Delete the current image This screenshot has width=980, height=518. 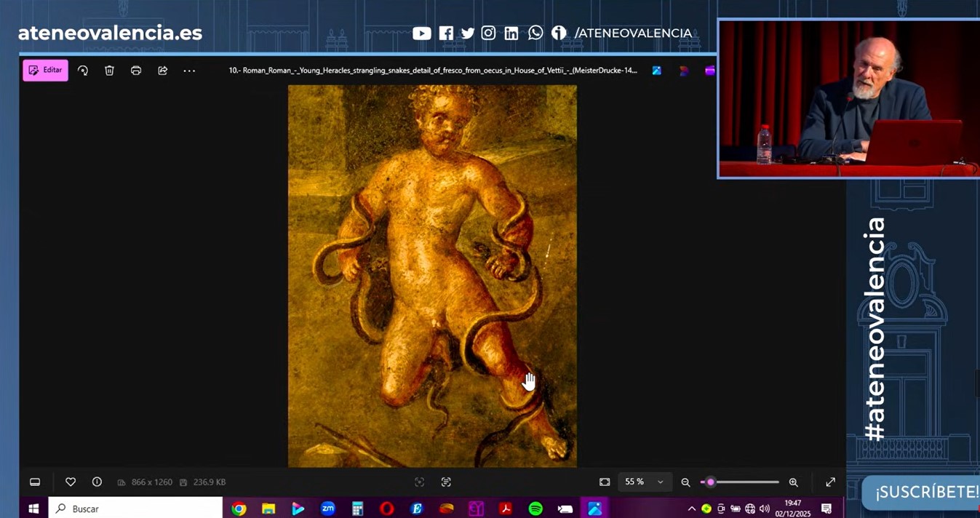(x=109, y=70)
